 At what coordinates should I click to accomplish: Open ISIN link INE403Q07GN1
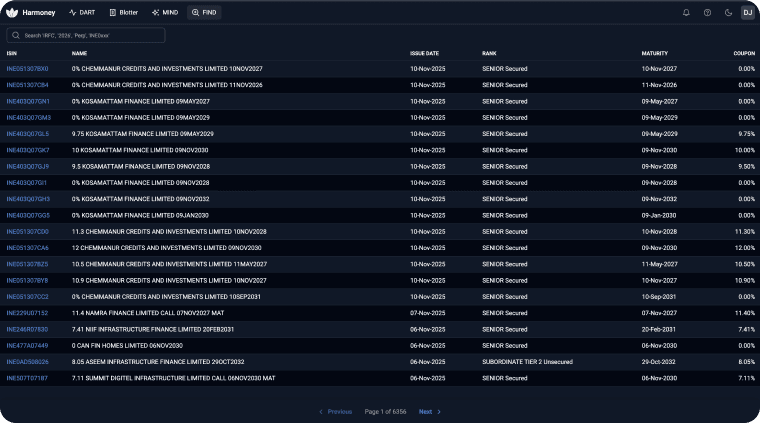[x=28, y=102]
